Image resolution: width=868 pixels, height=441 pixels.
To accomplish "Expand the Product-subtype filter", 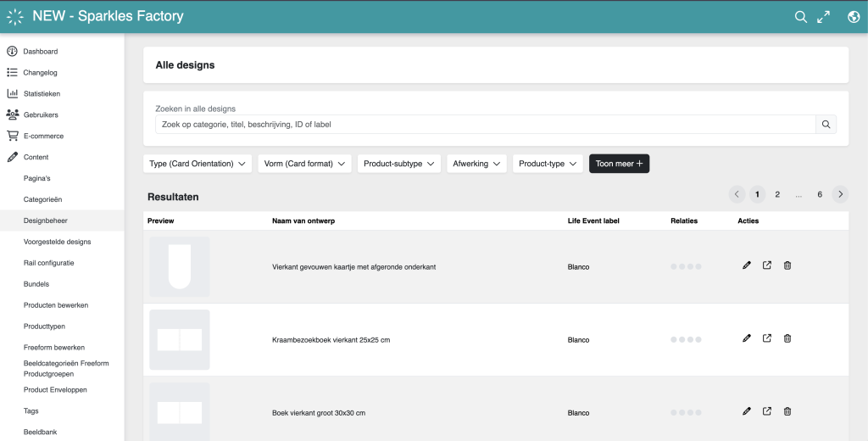I will click(x=399, y=164).
